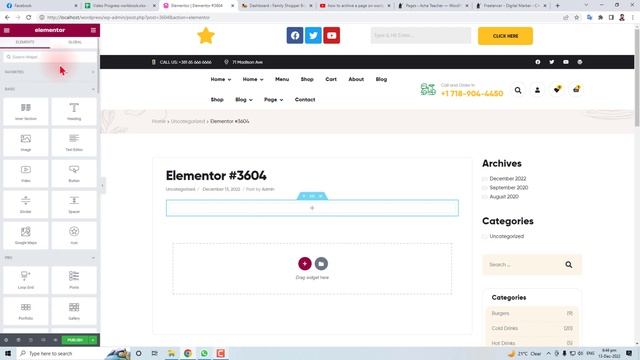Open the Contact nav item
This screenshot has width=640, height=360.
(305, 100)
